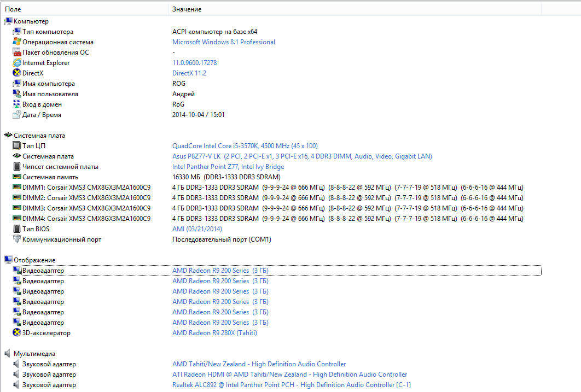
Task: Click the 3D-акселератор icon
Action: tap(16, 332)
